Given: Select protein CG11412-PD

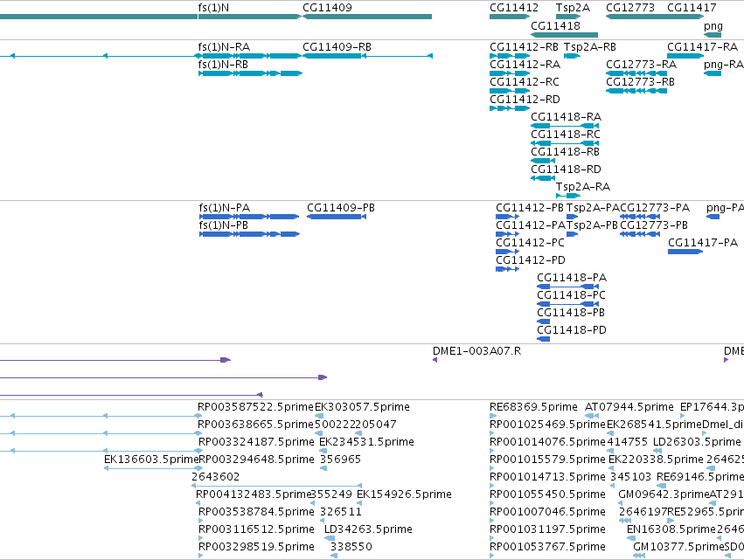Looking at the screenshot, I should coord(508,269).
